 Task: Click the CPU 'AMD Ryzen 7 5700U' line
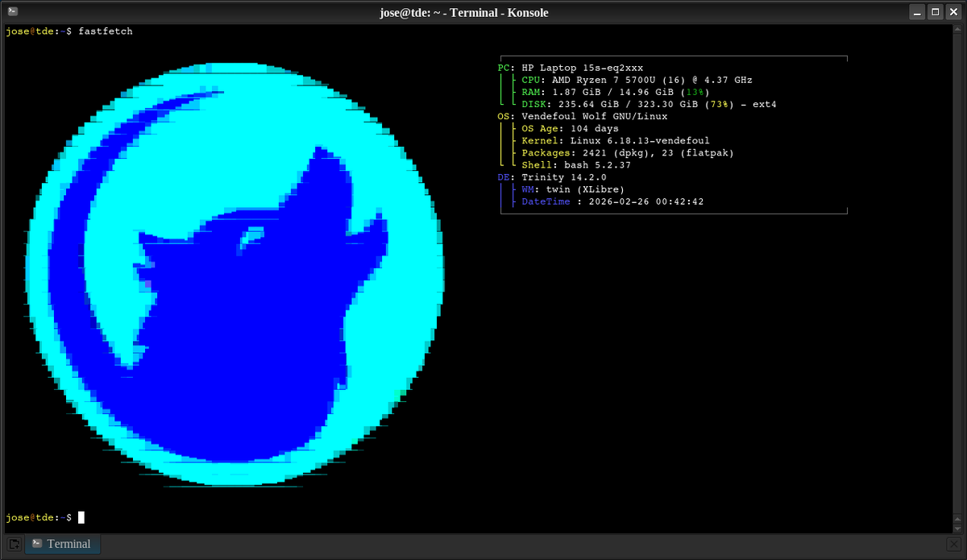pyautogui.click(x=637, y=81)
